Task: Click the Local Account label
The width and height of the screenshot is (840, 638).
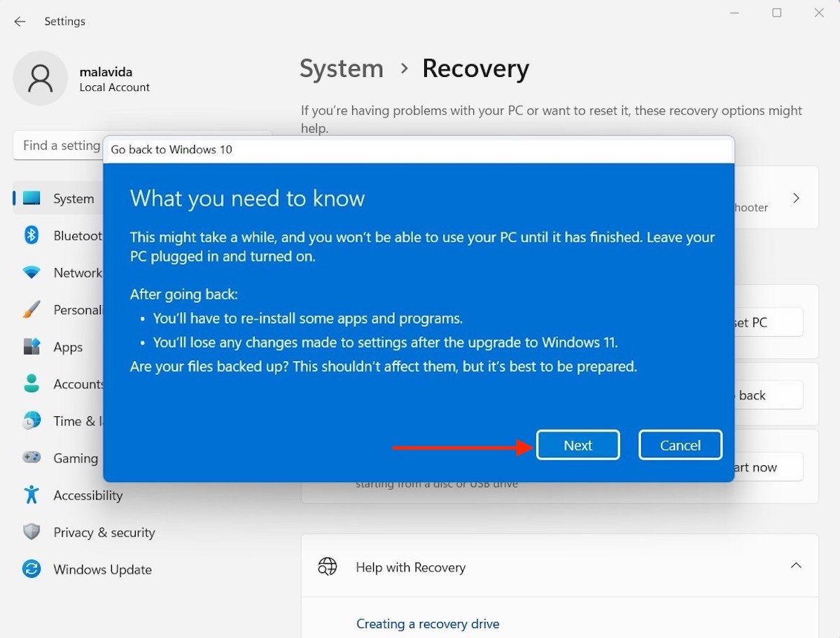Action: [115, 87]
